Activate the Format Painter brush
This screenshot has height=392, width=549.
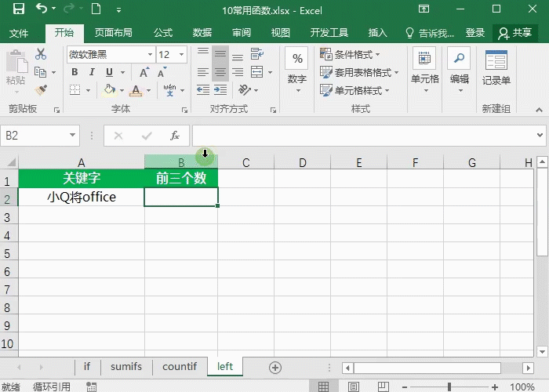tap(41, 90)
